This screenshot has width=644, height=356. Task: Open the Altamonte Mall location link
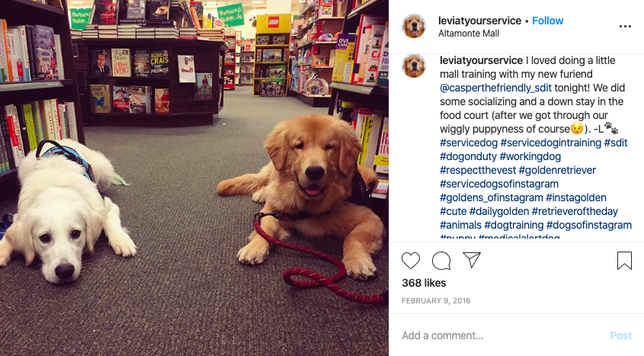click(x=469, y=34)
